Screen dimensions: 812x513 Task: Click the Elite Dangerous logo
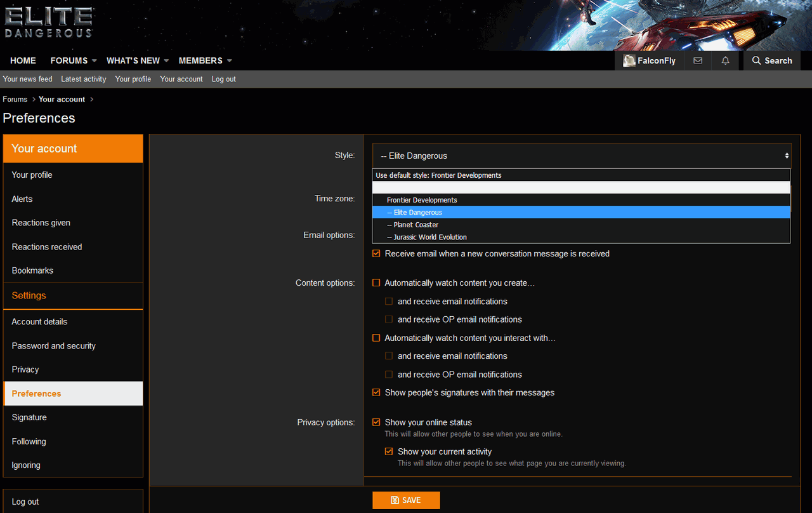click(49, 23)
